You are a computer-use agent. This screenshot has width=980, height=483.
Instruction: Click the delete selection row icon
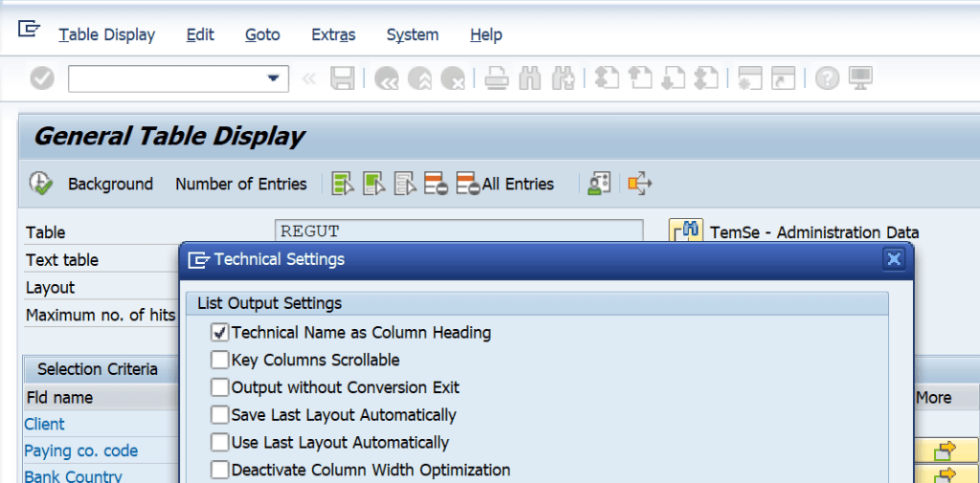pos(436,184)
